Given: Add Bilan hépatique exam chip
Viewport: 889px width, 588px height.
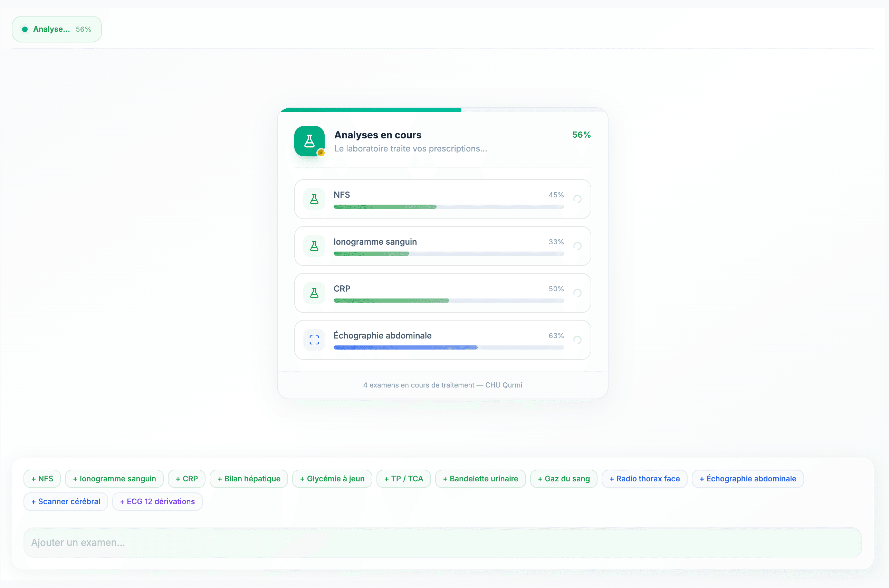Looking at the screenshot, I should coord(248,479).
